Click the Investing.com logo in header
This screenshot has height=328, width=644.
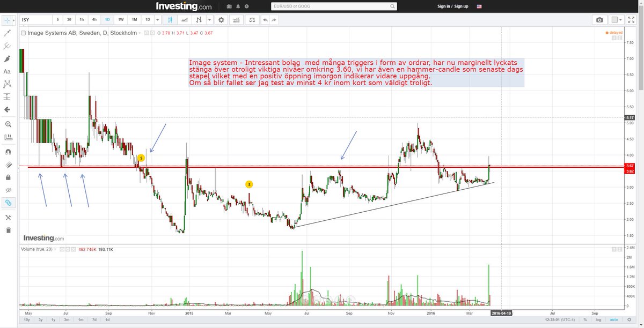[x=184, y=6]
